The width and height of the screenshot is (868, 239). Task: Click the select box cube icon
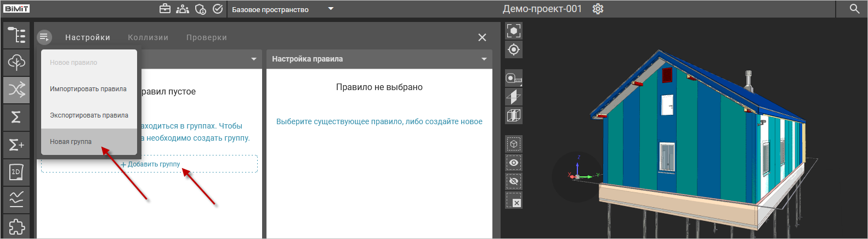514,144
